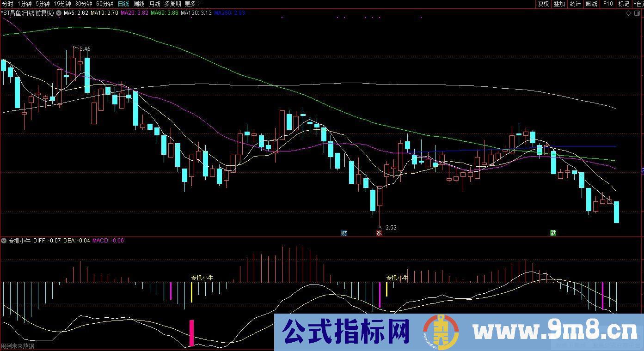Click the second 专抓小牛 signal label
Viewport: 644px width, 351px height.
point(397,278)
